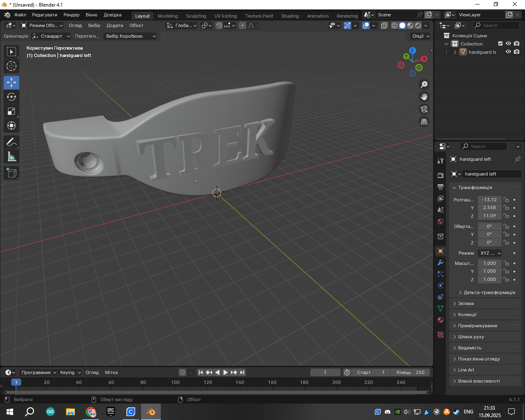Image resolution: width=525 pixels, height=420 pixels.
Task: Open the Додати menu in viewport
Action: (x=115, y=25)
